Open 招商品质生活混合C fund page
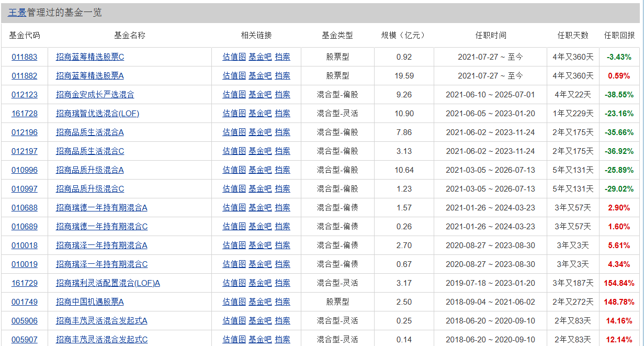This screenshot has width=644, height=346. [x=90, y=151]
